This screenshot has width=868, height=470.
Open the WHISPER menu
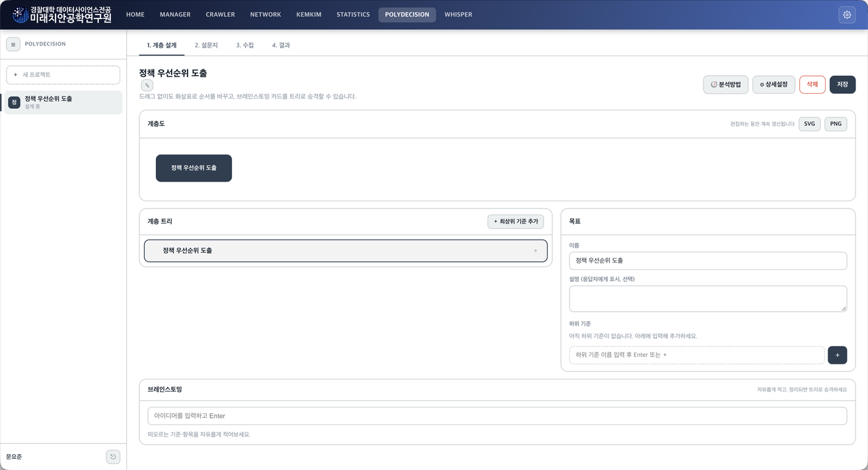tap(458, 15)
